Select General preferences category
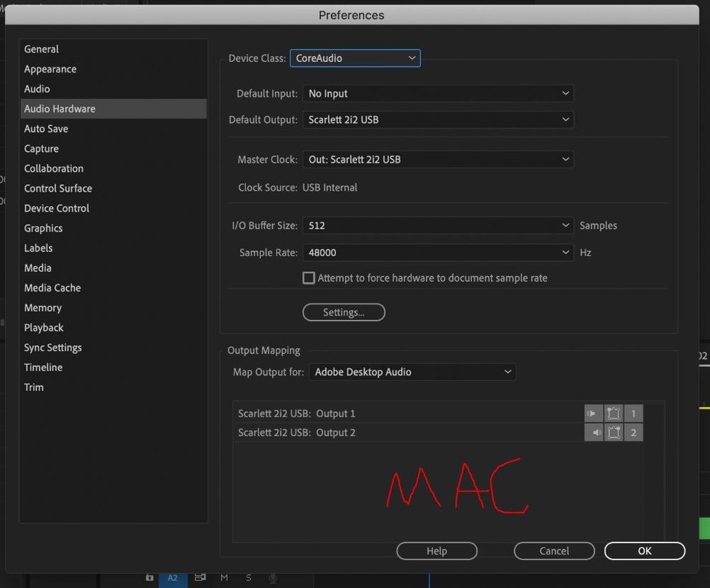Image resolution: width=710 pixels, height=588 pixels. [x=113, y=49]
